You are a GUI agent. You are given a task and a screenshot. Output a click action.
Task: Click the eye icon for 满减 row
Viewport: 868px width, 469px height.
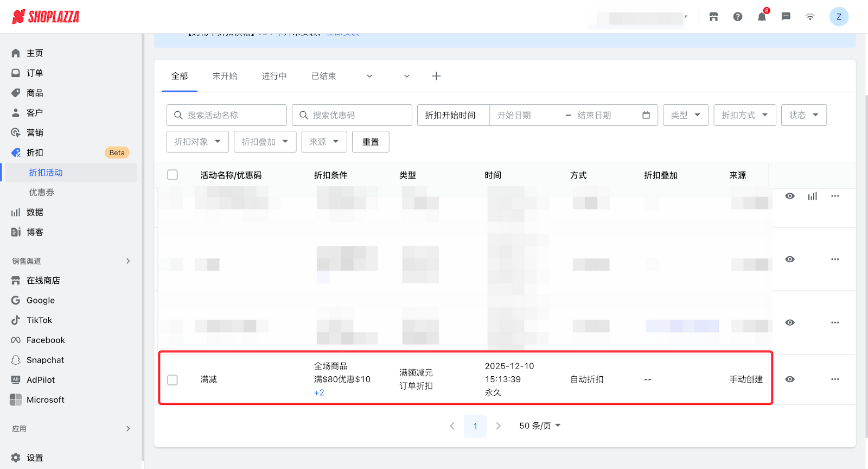(790, 379)
